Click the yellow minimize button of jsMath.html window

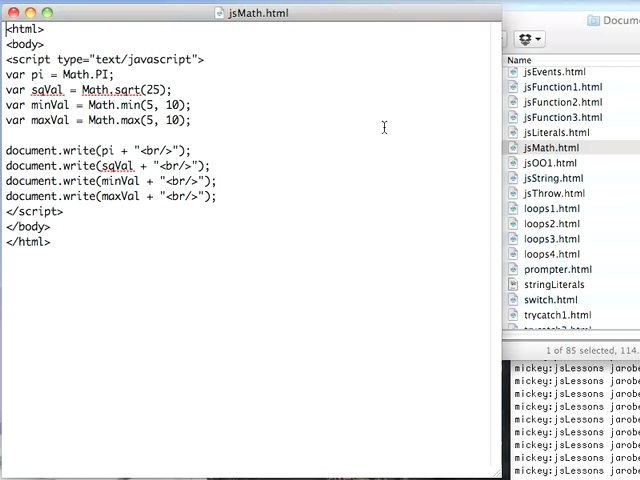click(31, 13)
